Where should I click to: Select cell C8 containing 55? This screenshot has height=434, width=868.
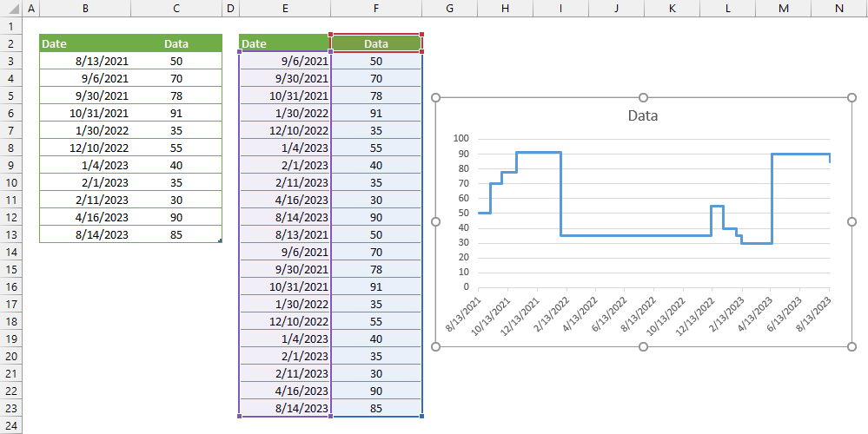176,148
